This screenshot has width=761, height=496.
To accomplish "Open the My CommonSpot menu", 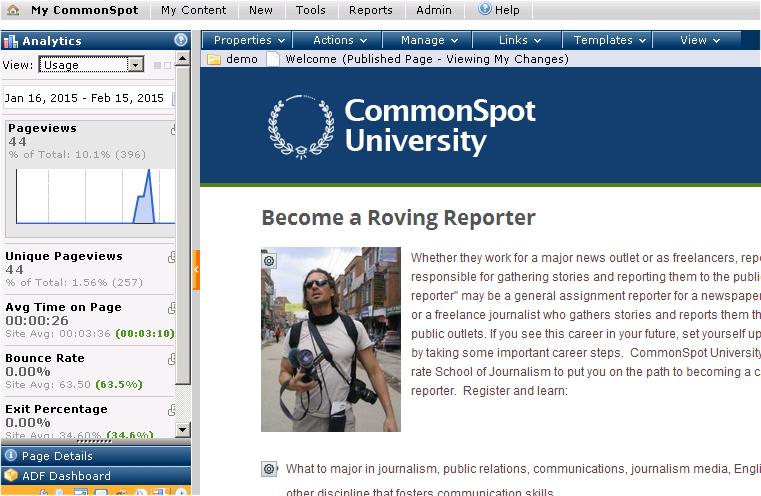I will point(84,10).
